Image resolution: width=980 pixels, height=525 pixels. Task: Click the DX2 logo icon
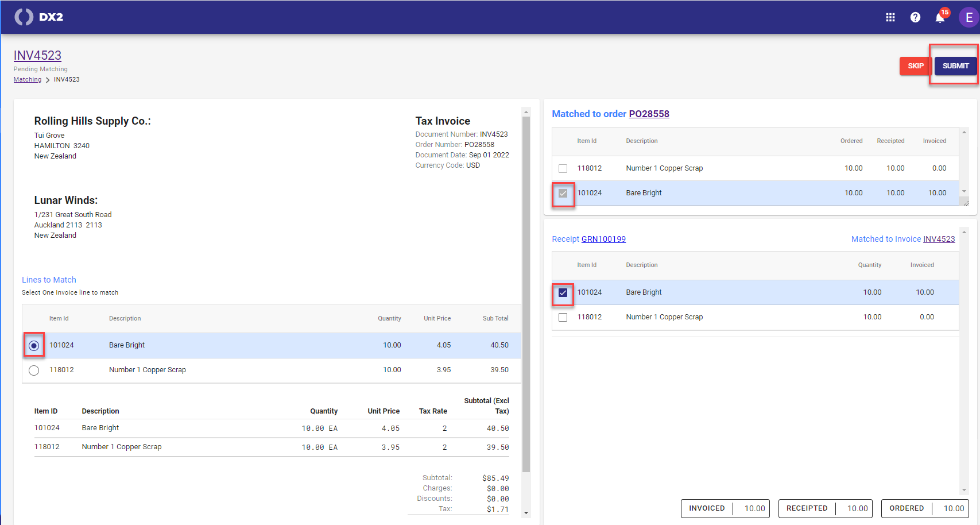[24, 17]
